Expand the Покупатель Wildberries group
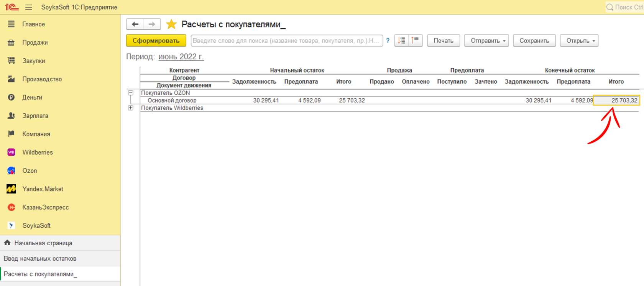The height and width of the screenshot is (286, 644). click(x=131, y=108)
